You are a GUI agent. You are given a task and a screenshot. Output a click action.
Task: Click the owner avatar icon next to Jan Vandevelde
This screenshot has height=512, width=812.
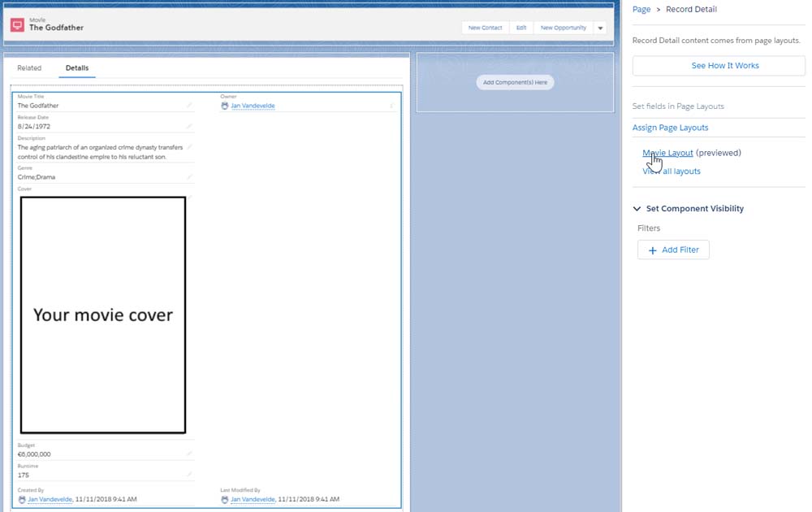pos(225,106)
